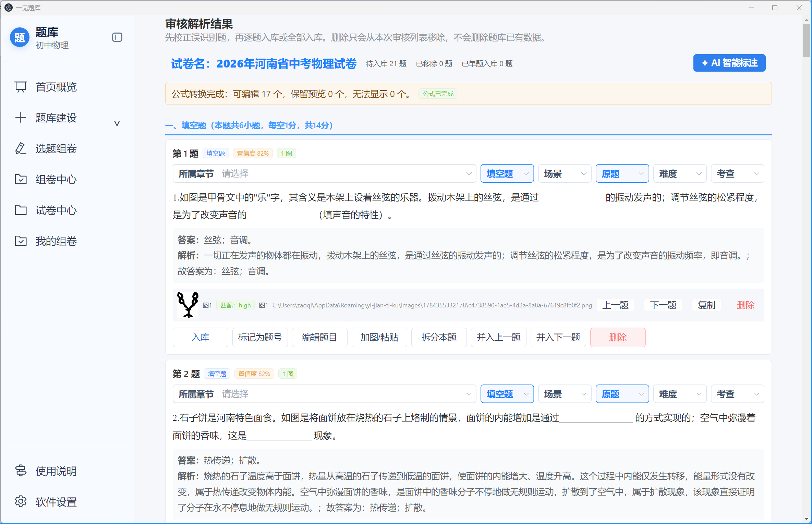Collapse sidebar with panel toggle icon
The width and height of the screenshot is (812, 524).
pyautogui.click(x=117, y=37)
